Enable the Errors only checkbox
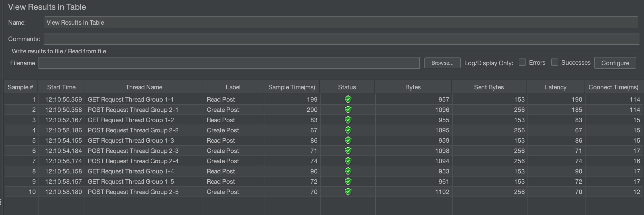644x215 pixels. pyautogui.click(x=522, y=62)
